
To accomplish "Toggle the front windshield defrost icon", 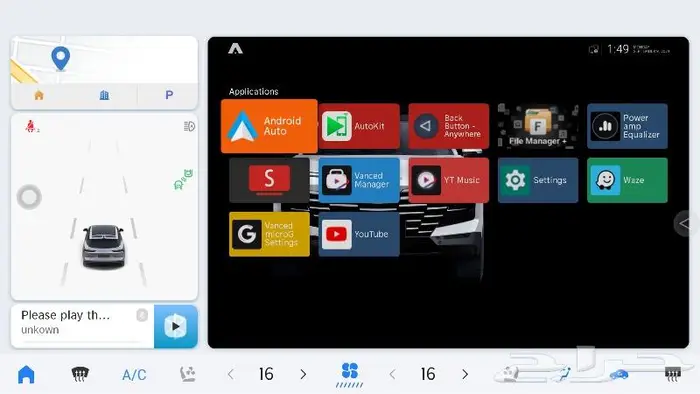I will (x=80, y=374).
